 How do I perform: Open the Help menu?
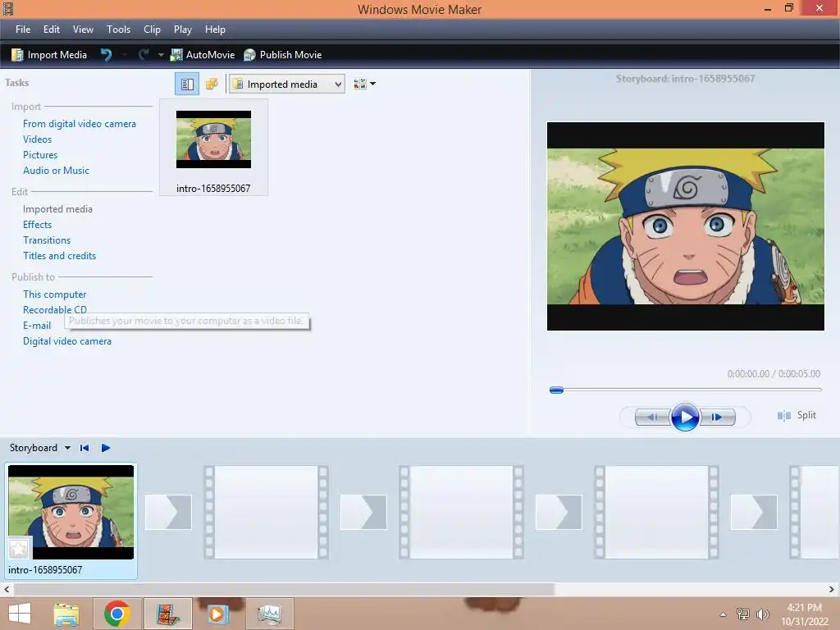tap(215, 30)
